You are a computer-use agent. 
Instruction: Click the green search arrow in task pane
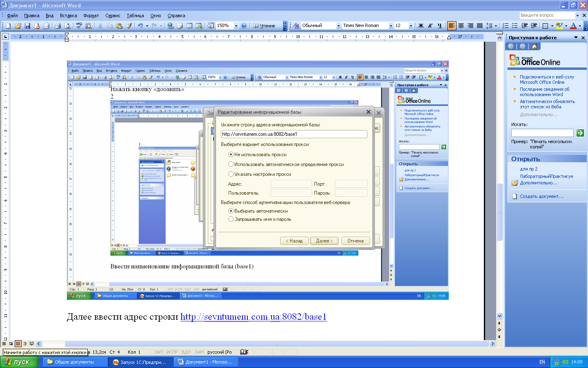coord(580,133)
